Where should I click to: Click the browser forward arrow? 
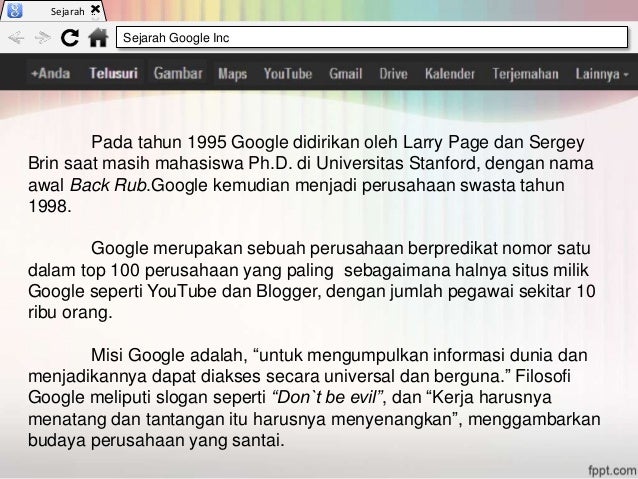point(43,38)
